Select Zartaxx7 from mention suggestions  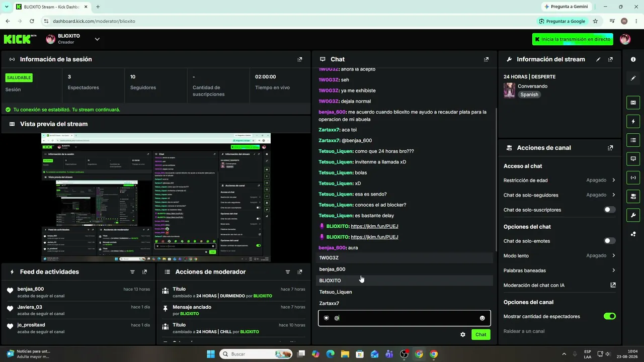405,304
